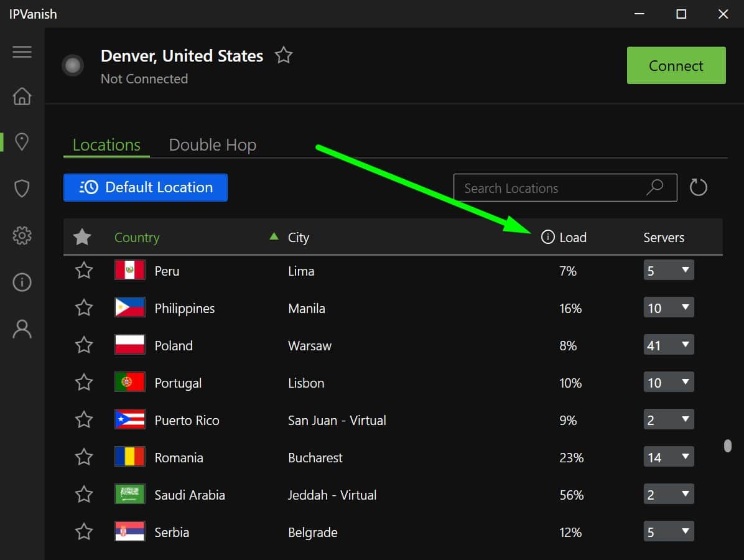
Task: Toggle favorite star for Serbia
Action: [x=84, y=532]
